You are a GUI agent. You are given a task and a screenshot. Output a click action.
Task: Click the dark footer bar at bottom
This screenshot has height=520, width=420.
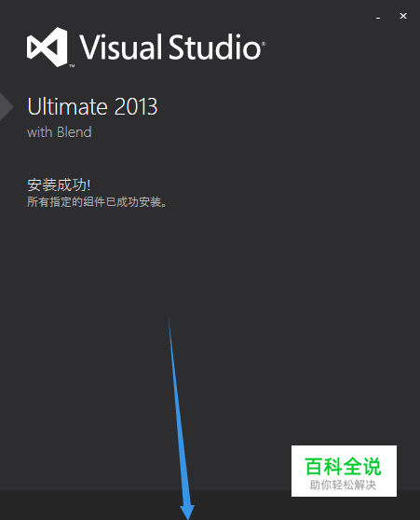(210, 505)
